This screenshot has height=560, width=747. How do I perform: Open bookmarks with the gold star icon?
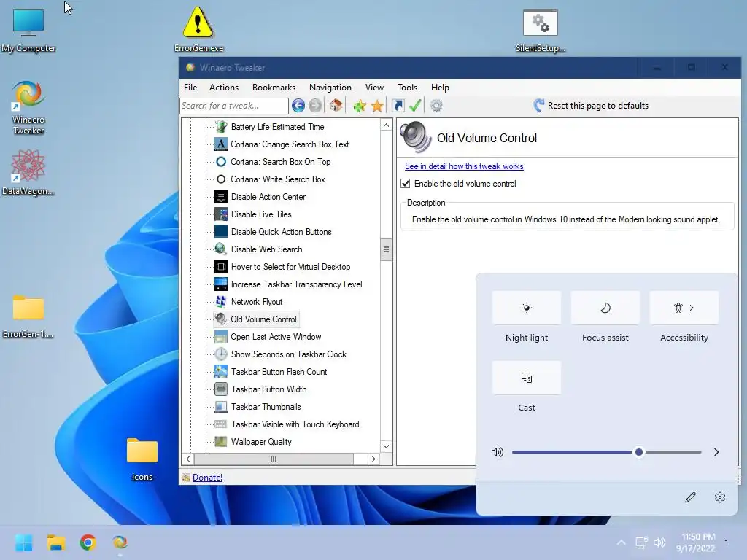click(x=377, y=106)
